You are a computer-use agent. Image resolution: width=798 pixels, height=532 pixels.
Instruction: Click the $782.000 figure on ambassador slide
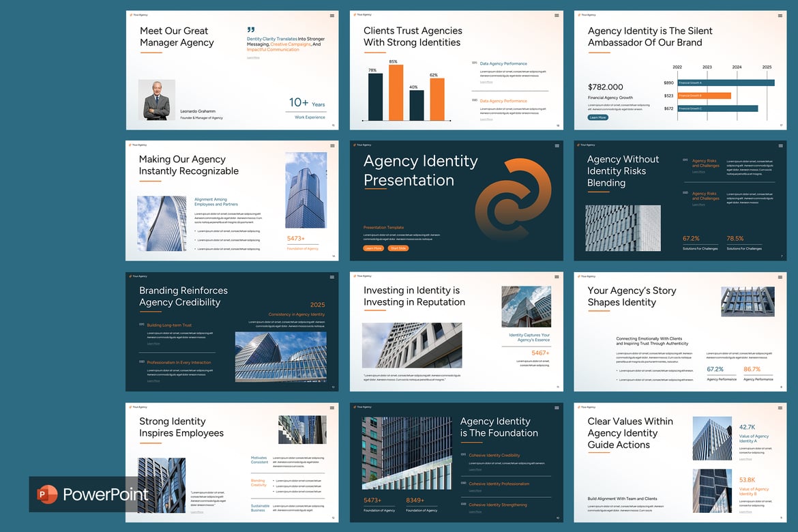pos(605,87)
